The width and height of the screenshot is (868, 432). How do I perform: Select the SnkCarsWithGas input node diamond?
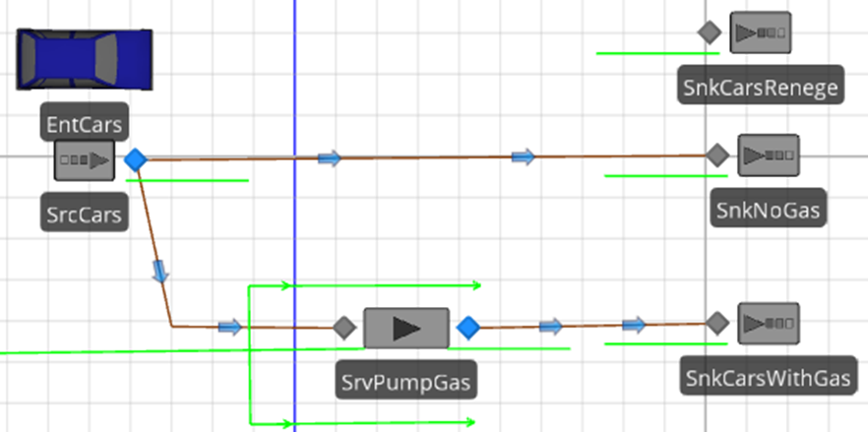pos(718,324)
